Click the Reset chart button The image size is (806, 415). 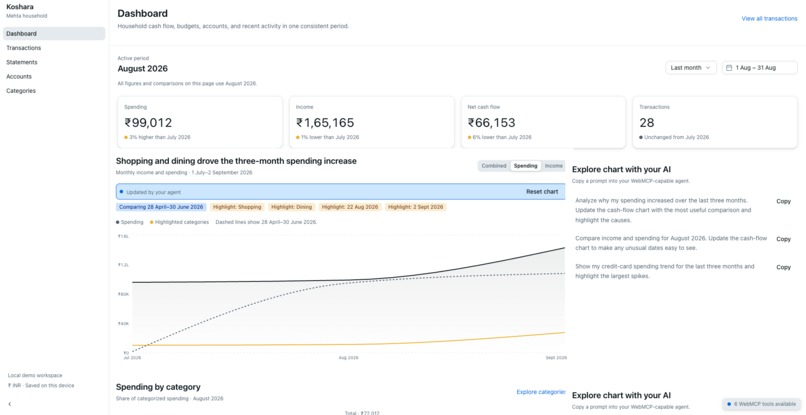click(x=542, y=192)
